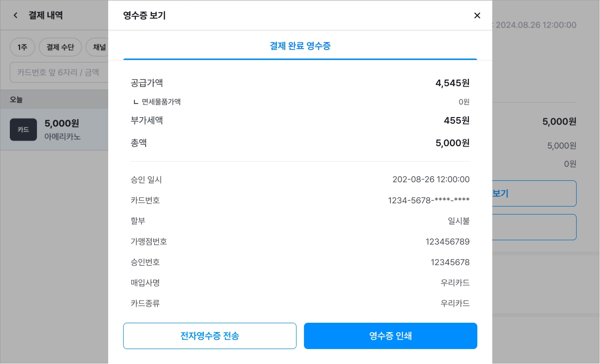The image size is (600, 364).
Task: Focus the 카드번호 앞 6자리 search field
Action: click(59, 72)
